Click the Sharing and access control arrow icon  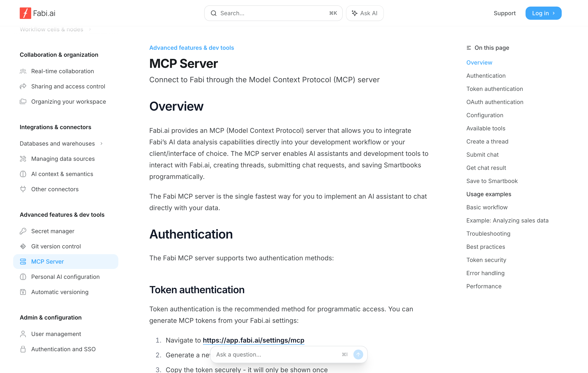tap(23, 86)
